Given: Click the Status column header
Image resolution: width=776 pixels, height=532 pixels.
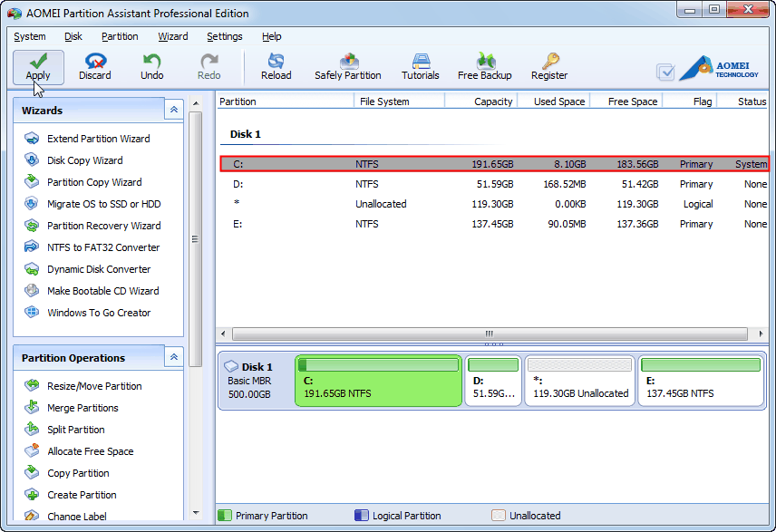Looking at the screenshot, I should tap(742, 102).
